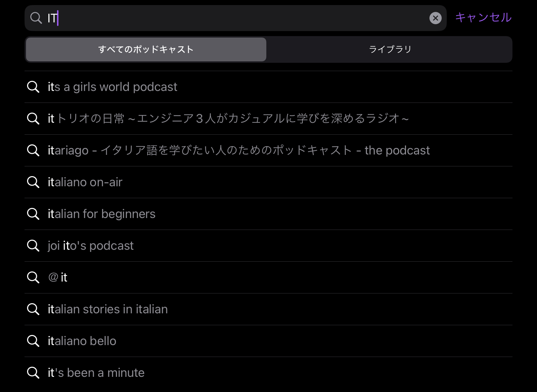This screenshot has height=392, width=537.
Task: Open the "itトリオの日常" suggestion
Action: coord(228,119)
